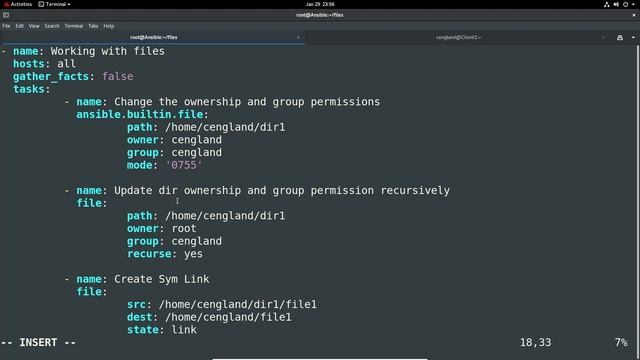640x360 pixels.
Task: Switch to the root@Ansible:~/files tab
Action: pyautogui.click(x=153, y=37)
